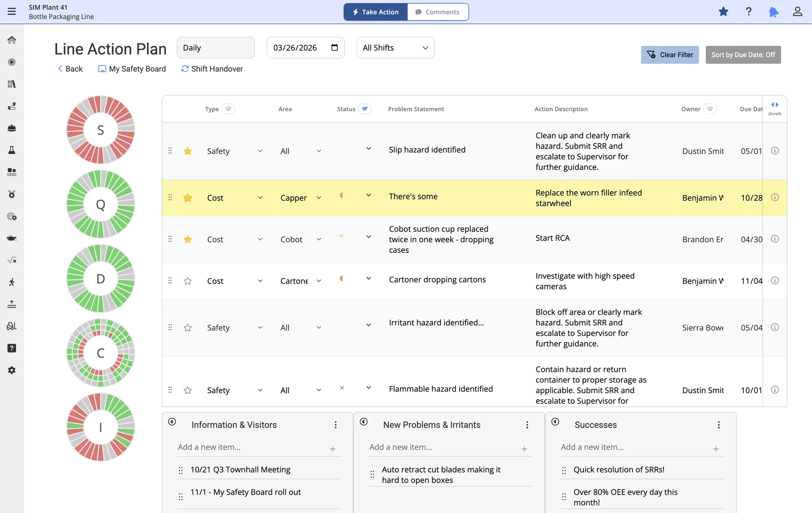The width and height of the screenshot is (812, 513).
Task: Open Area dropdown showing Cobot
Action: 319,239
